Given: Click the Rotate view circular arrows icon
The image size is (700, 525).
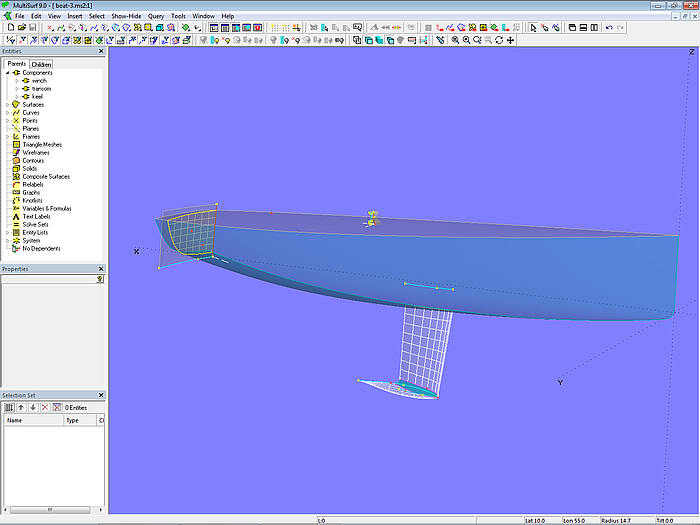Looking at the screenshot, I should click(x=499, y=40).
